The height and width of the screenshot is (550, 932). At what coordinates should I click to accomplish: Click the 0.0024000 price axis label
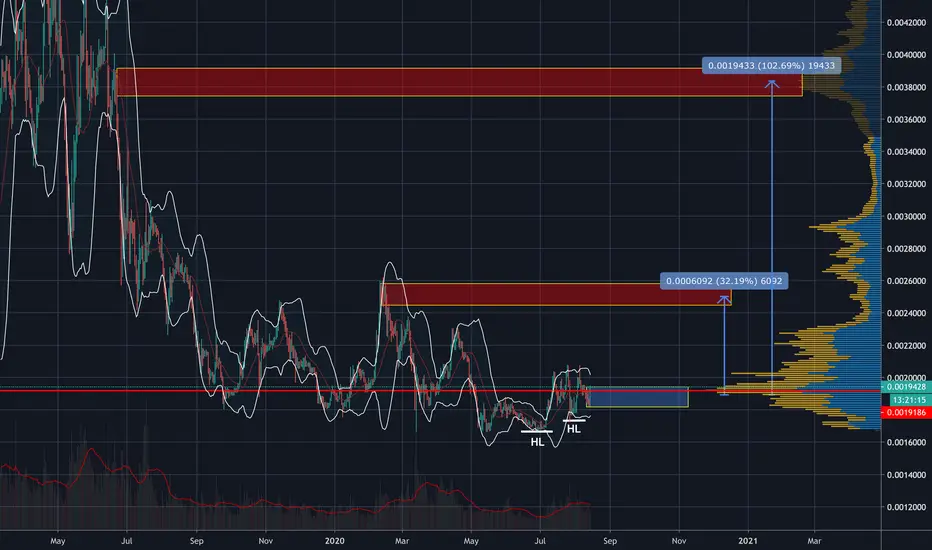(906, 313)
